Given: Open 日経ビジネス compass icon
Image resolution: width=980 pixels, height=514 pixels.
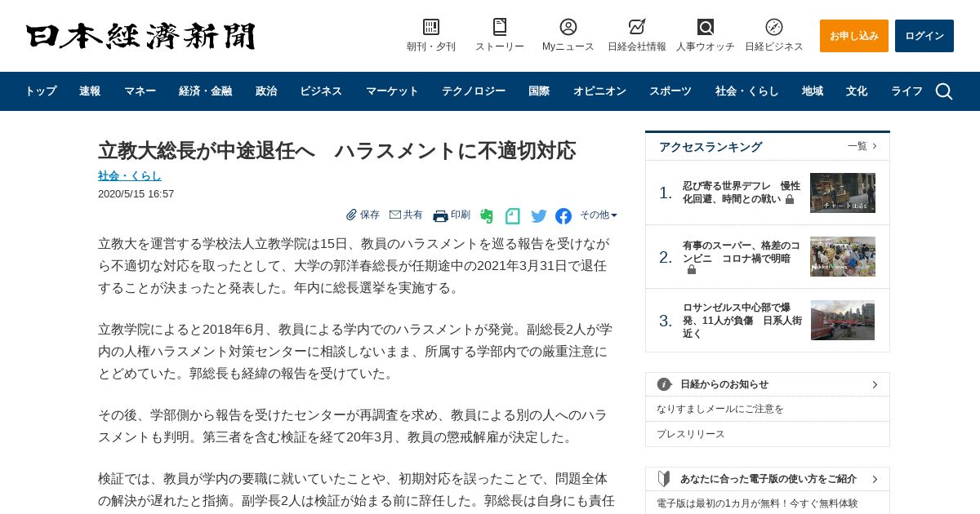Looking at the screenshot, I should tap(774, 27).
